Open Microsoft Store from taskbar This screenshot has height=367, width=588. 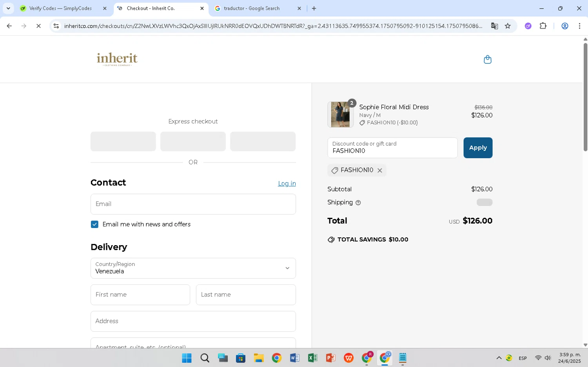[x=241, y=358]
